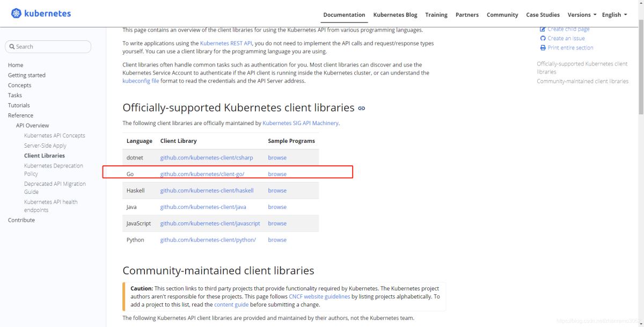Image resolution: width=644 pixels, height=327 pixels.
Task: Click the CNCF website guidelines link
Action: [319, 296]
